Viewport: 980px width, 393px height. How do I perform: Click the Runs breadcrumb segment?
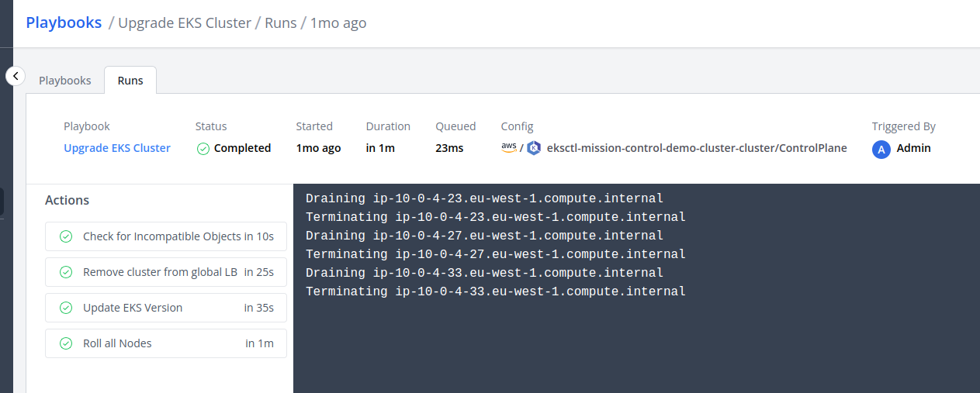281,23
